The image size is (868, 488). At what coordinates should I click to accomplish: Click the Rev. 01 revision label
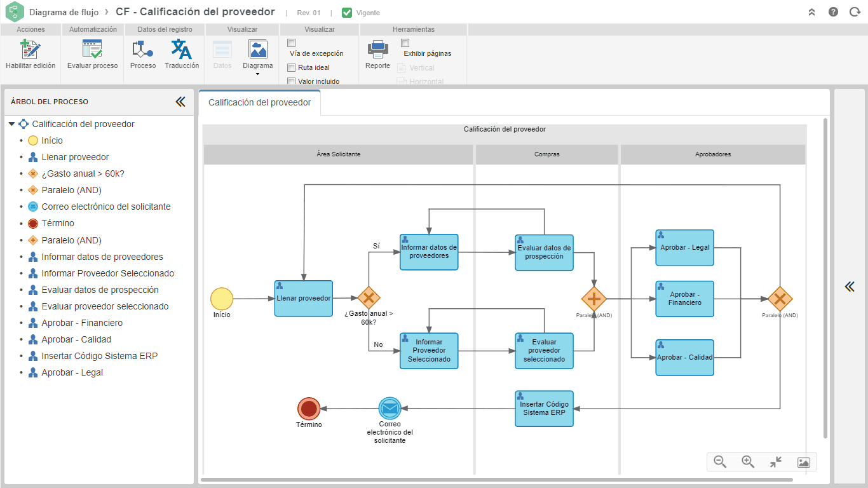[x=309, y=13]
